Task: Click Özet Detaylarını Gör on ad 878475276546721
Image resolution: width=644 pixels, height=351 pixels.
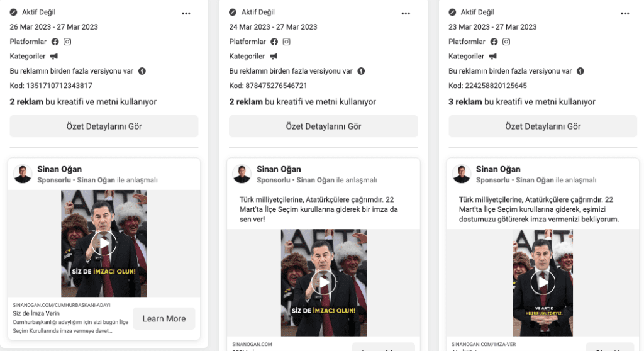Action: [323, 126]
